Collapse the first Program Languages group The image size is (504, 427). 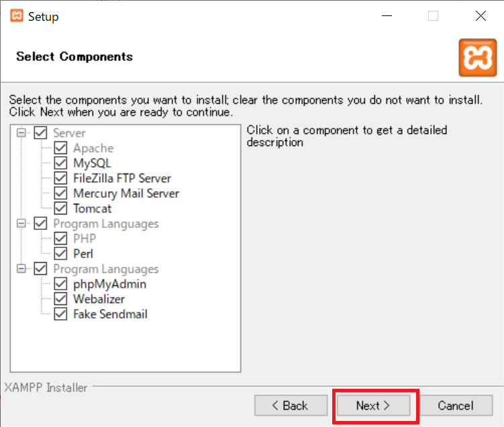[x=21, y=223]
